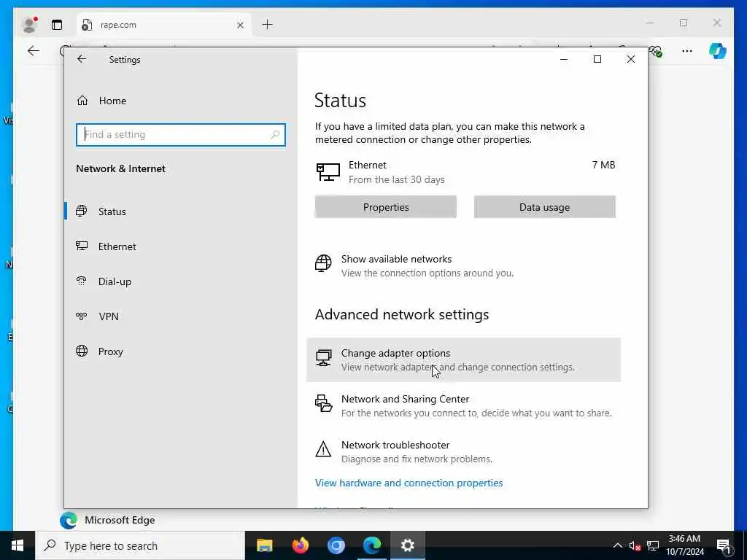
Task: Minimize the Settings window
Action: coord(564,59)
